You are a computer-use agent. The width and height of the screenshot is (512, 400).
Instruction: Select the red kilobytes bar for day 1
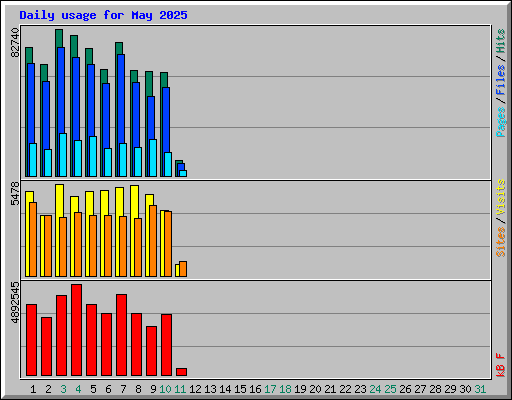(31, 340)
